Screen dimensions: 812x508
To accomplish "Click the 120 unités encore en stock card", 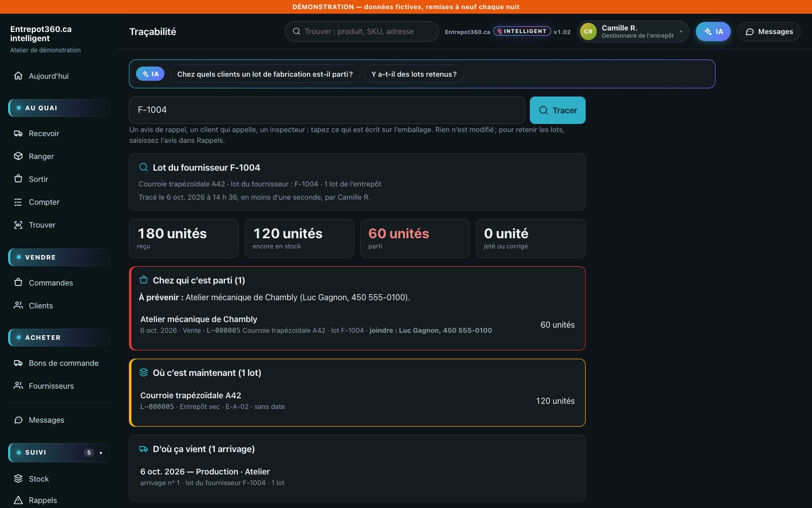I will click(x=299, y=239).
